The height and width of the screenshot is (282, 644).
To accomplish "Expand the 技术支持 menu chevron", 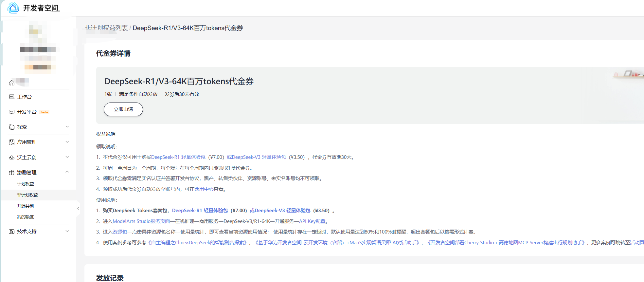I will point(67,231).
